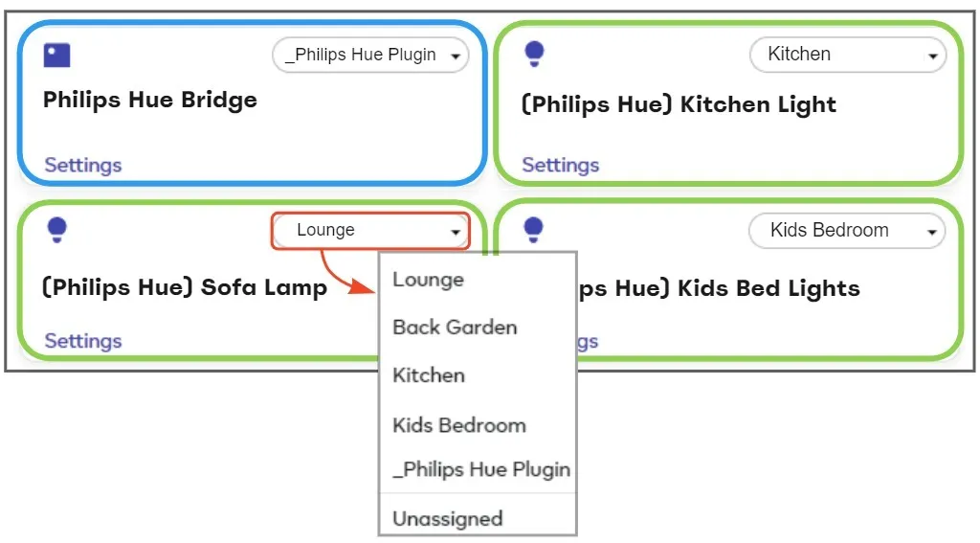
Task: Click the (Philips Hue) Sofa Lamp title
Action: click(x=185, y=287)
